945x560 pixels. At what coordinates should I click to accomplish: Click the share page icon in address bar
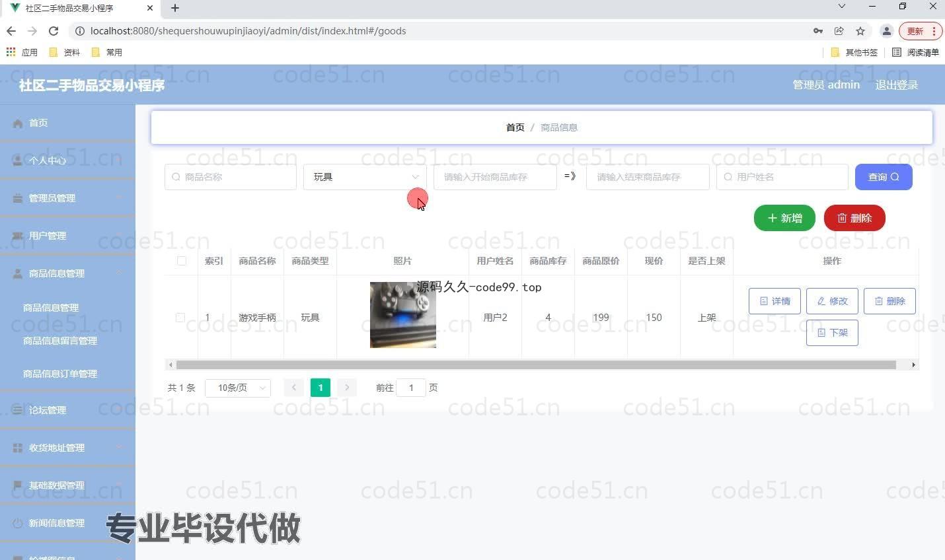[839, 31]
